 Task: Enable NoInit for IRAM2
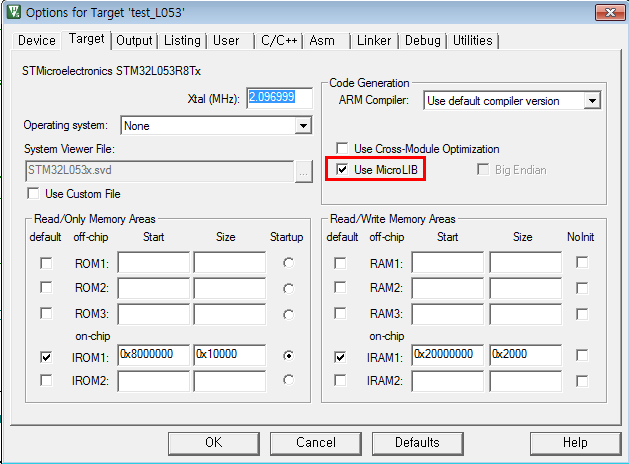582,381
